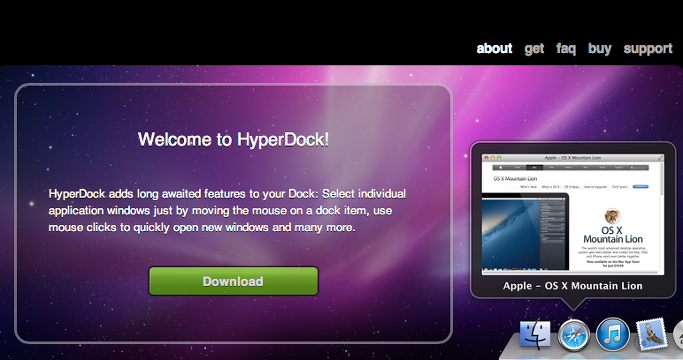Open iTunes from the dock
The image size is (683, 360).
coord(612,335)
